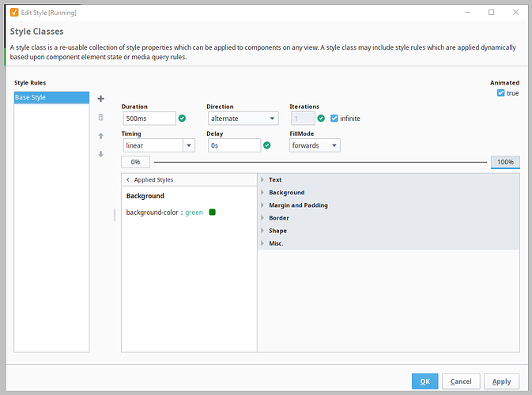The width and height of the screenshot is (532, 395).
Task: Click the Applied Styles header label
Action: click(153, 179)
